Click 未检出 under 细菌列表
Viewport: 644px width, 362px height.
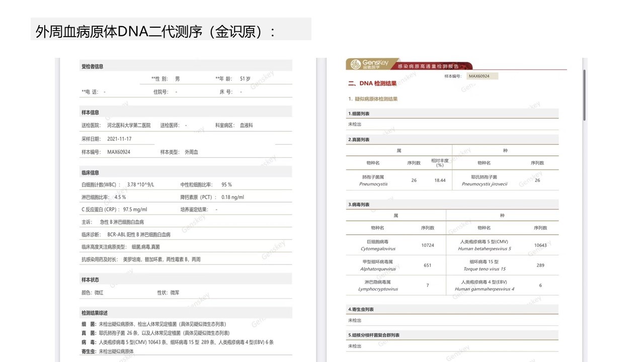coord(355,124)
